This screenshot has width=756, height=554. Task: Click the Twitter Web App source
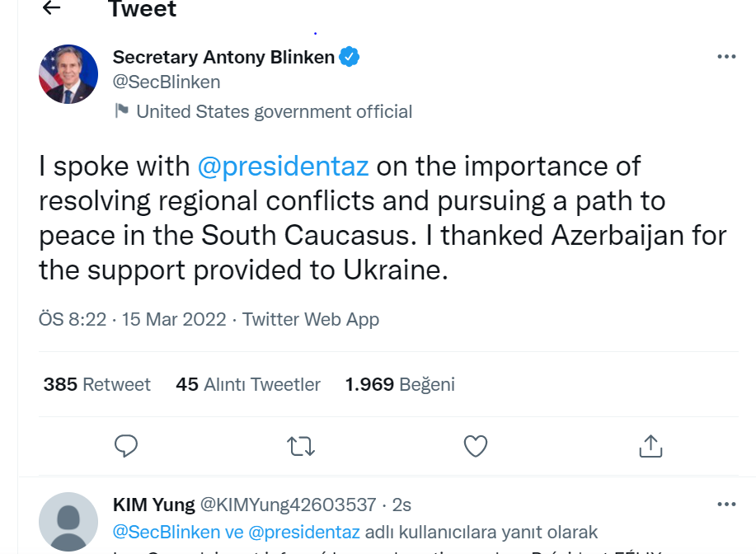click(x=311, y=319)
